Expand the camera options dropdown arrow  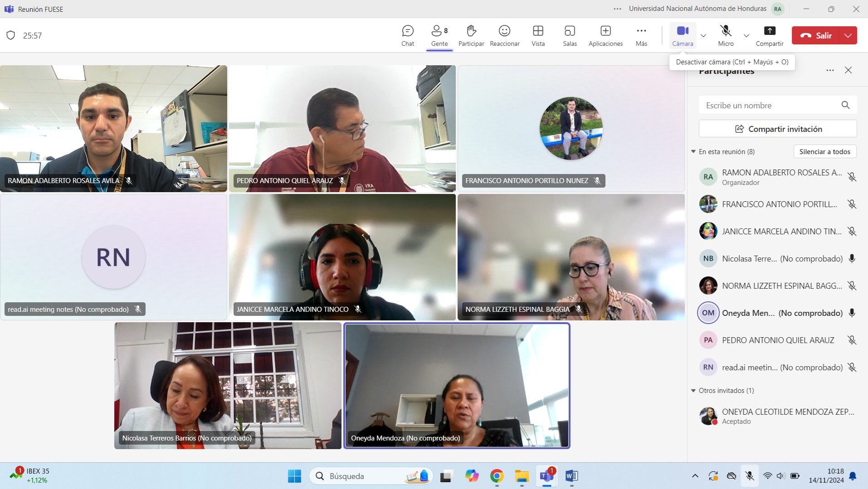click(x=703, y=35)
